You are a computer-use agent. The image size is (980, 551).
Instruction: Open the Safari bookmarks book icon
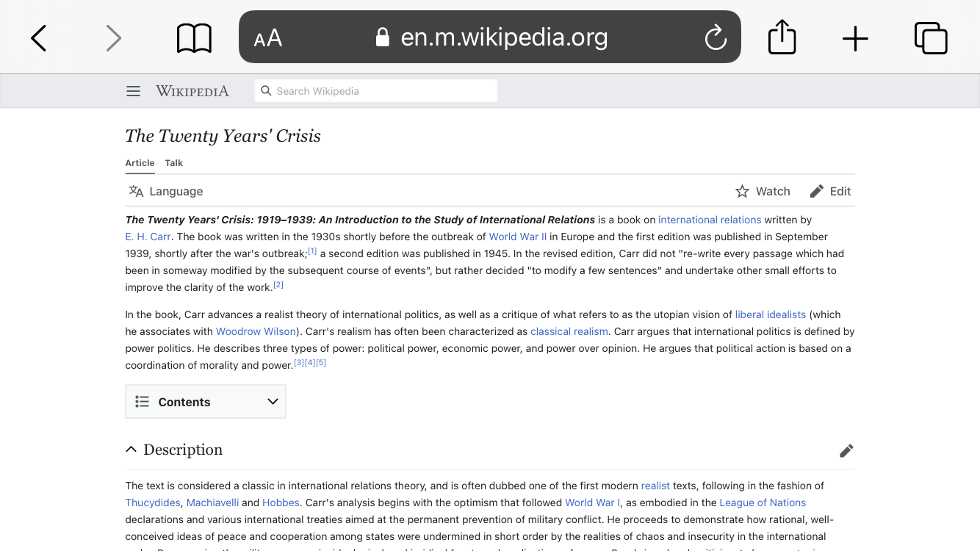[195, 38]
